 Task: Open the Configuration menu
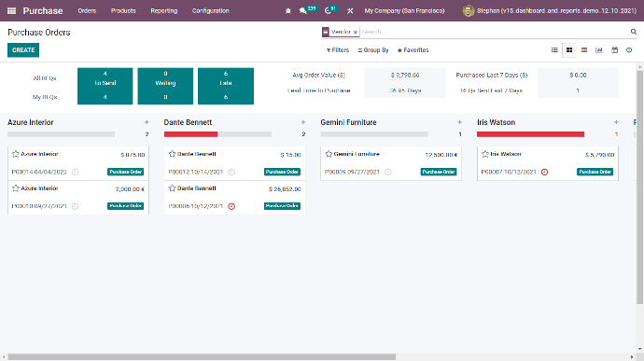pos(210,11)
